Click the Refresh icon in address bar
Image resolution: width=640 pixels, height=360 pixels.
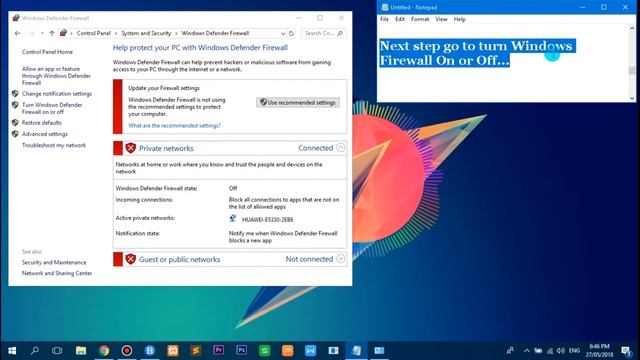pyautogui.click(x=291, y=33)
